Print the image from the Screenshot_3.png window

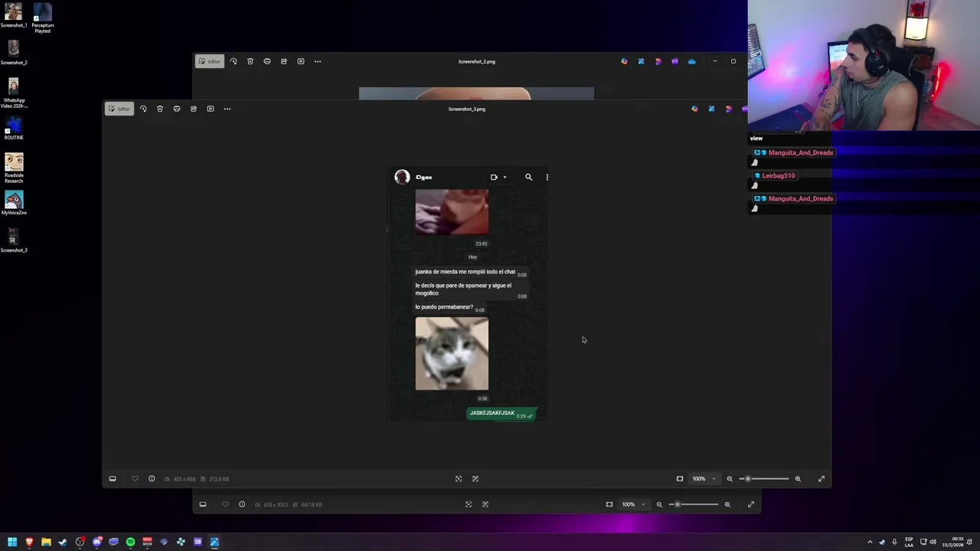[177, 109]
